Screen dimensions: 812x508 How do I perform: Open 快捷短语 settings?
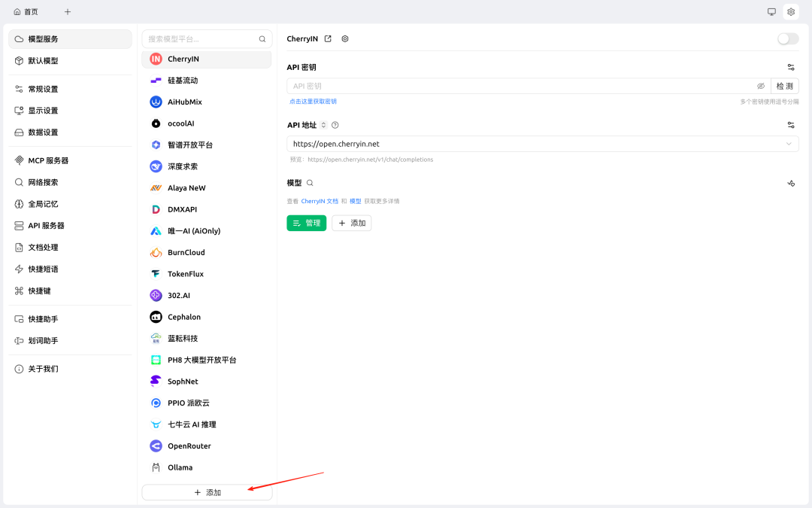pyautogui.click(x=71, y=269)
